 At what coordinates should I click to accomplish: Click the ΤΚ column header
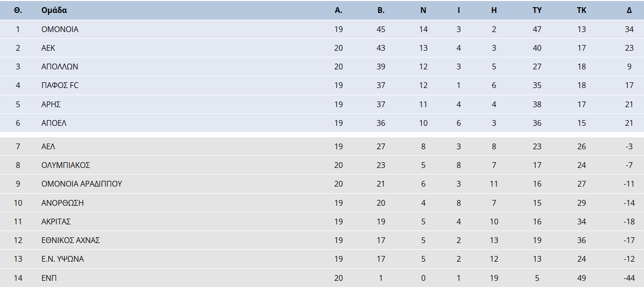click(581, 10)
